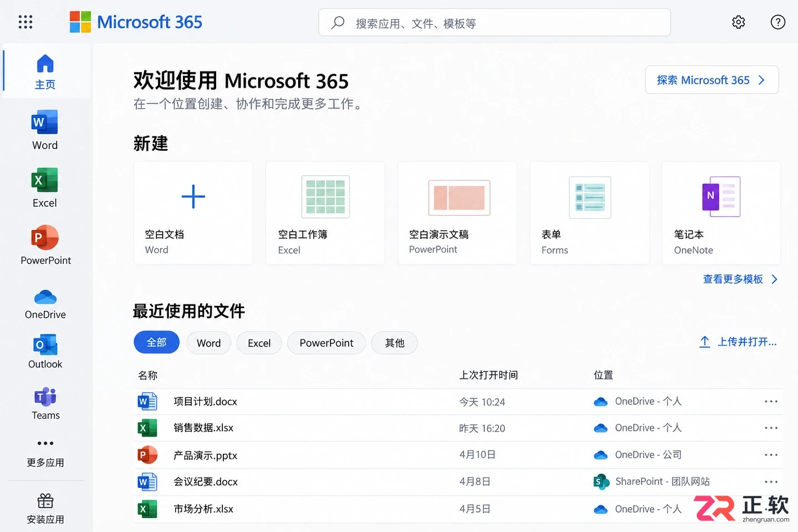Open the app launcher grid icon
The width and height of the screenshot is (798, 532).
pos(25,22)
